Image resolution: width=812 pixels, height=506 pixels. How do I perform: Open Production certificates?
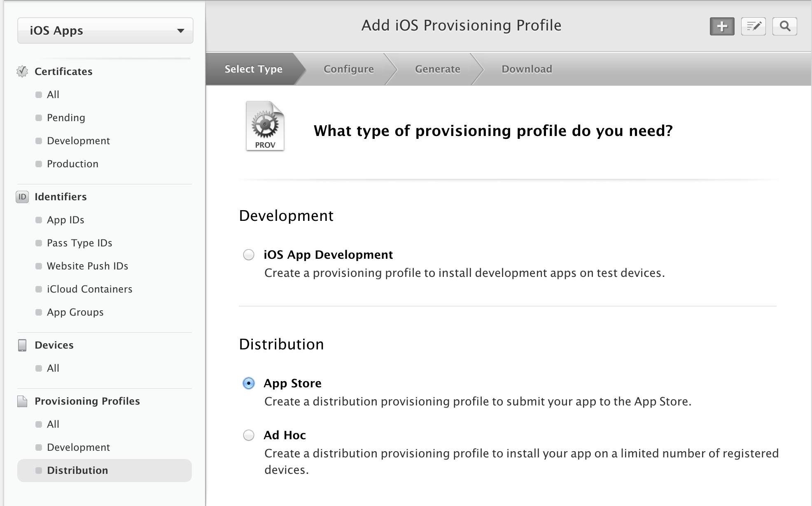tap(72, 164)
